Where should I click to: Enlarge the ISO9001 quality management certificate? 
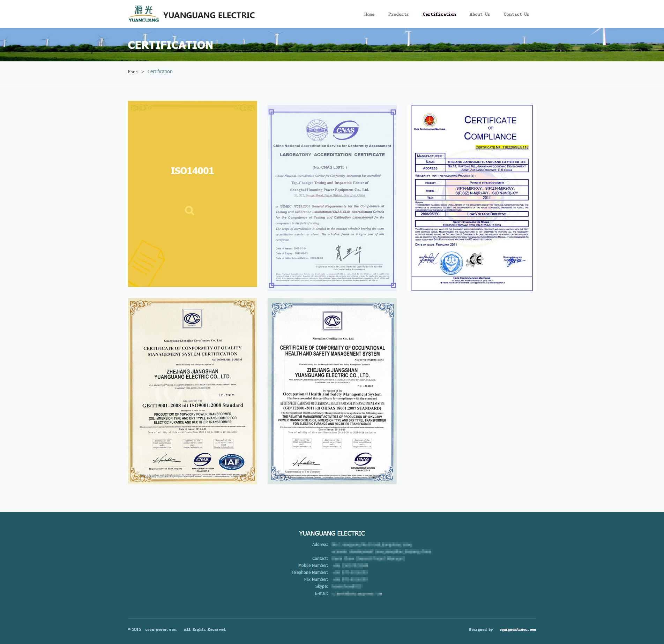coord(192,391)
